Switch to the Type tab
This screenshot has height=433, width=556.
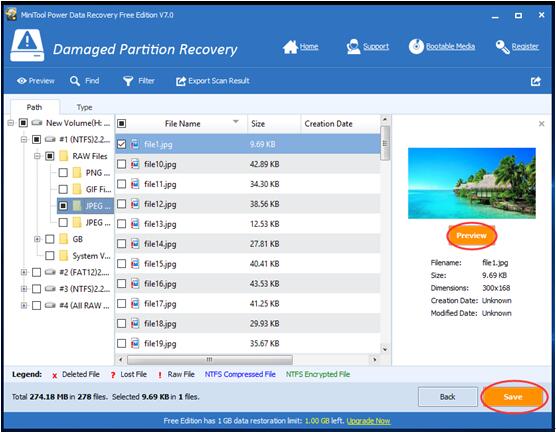(84, 107)
